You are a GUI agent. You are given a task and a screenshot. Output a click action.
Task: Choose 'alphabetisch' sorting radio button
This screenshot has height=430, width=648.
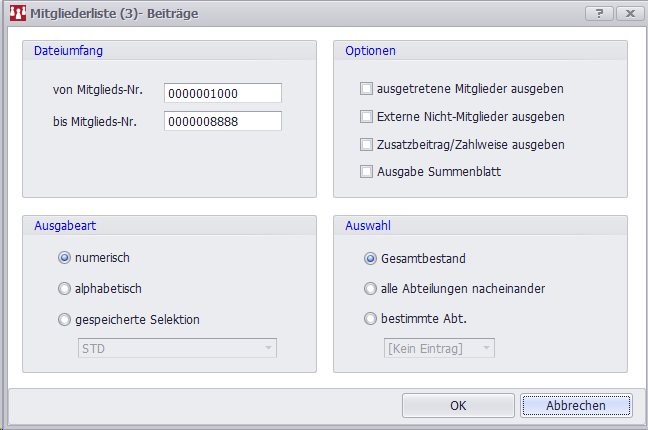point(65,288)
